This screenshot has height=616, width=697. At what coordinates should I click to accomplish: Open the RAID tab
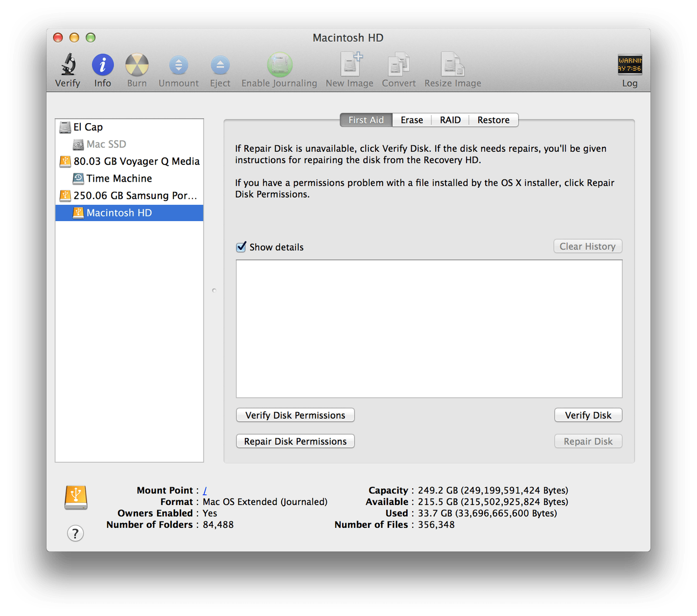(x=450, y=120)
